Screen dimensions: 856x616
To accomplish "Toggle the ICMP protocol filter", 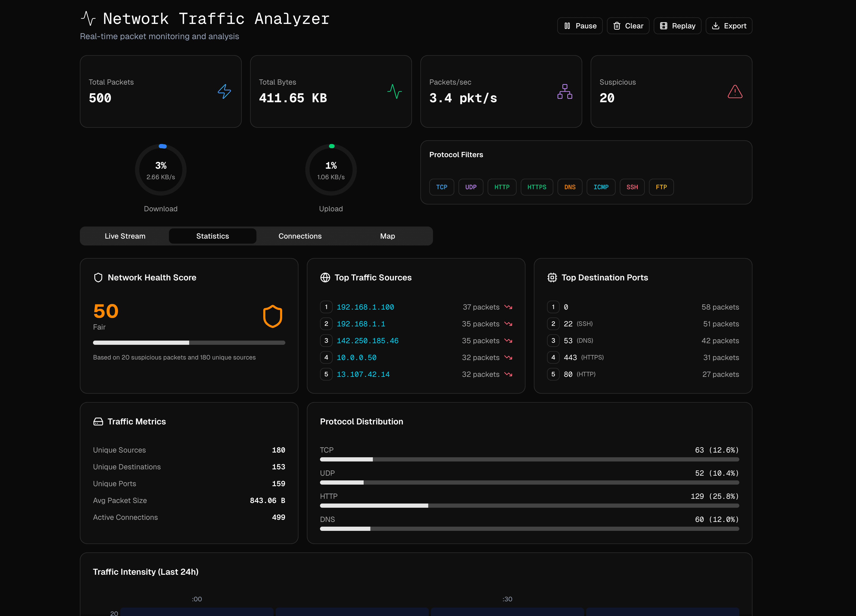I will (601, 187).
